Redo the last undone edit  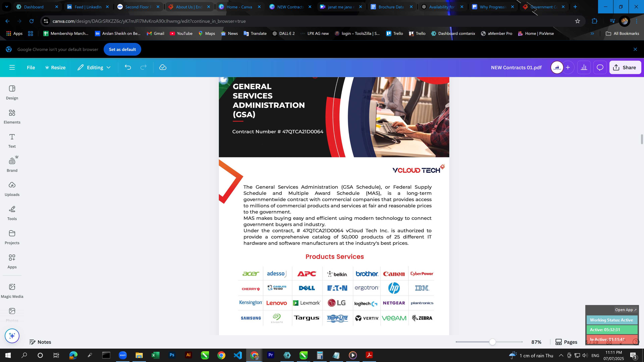pos(143,67)
